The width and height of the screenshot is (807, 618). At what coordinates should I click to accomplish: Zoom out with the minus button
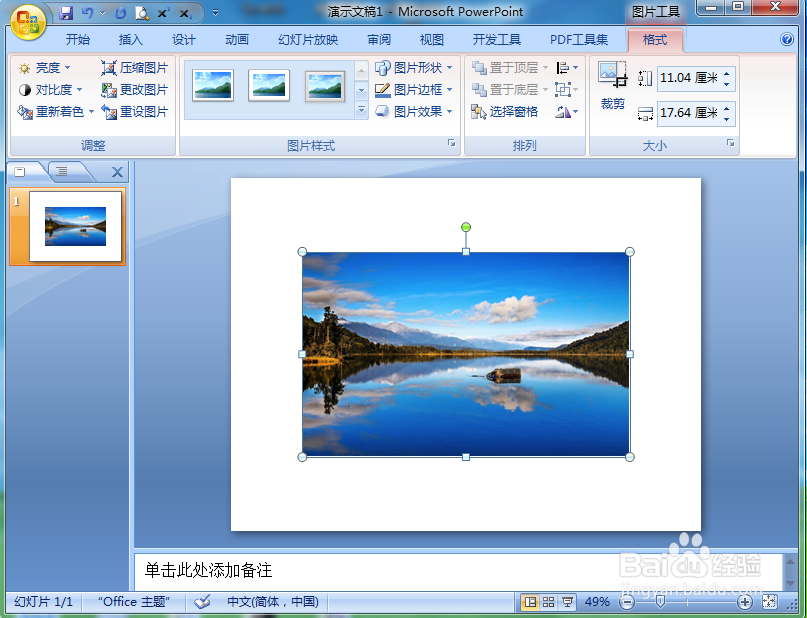coord(627,602)
